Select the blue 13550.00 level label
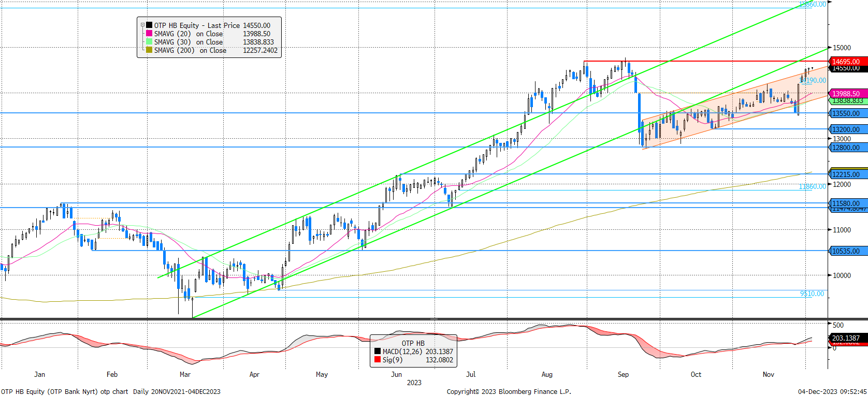 848,113
